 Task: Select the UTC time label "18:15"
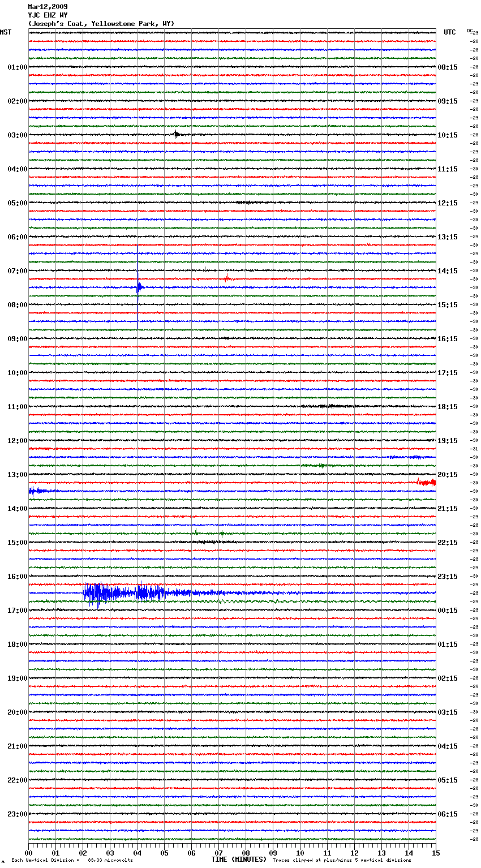(448, 407)
